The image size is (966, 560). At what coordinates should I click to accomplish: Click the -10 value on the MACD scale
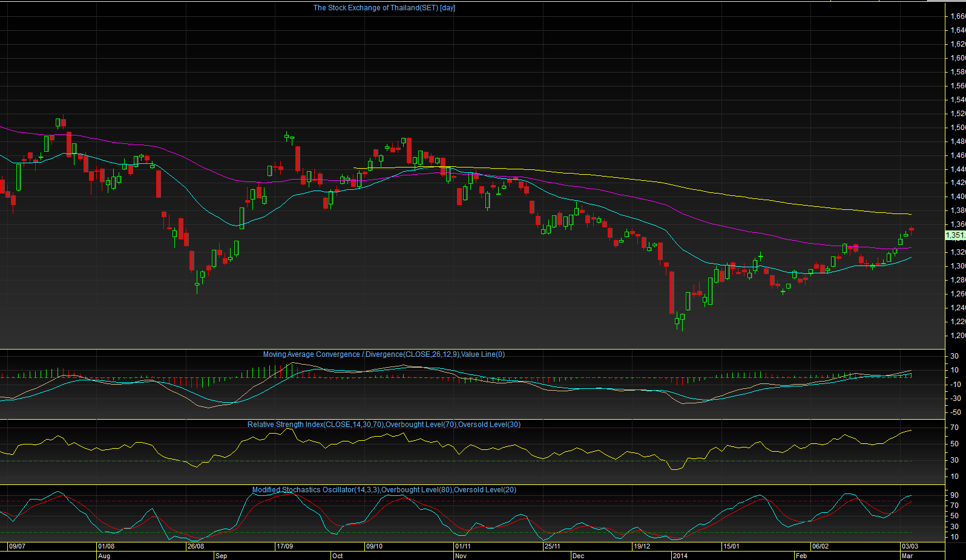click(x=956, y=385)
